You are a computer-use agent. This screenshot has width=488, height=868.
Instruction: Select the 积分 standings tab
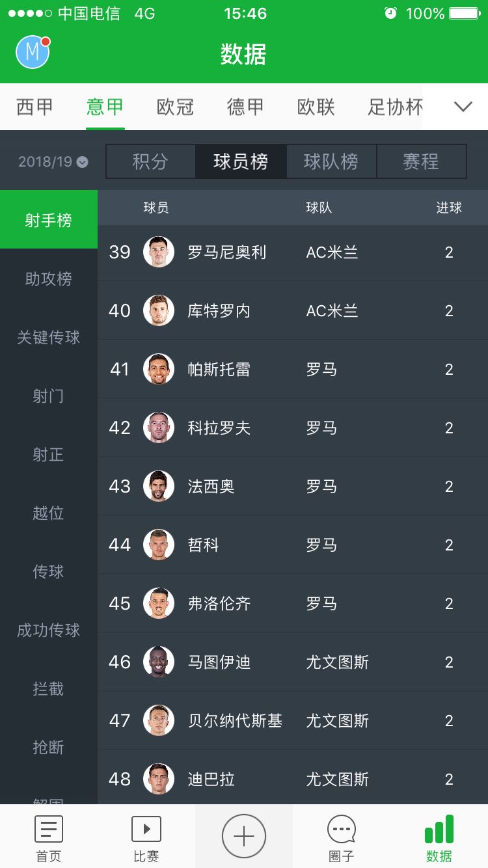pos(150,161)
